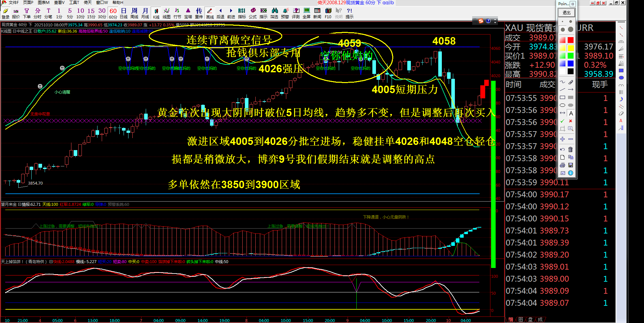This screenshot has height=323, width=644.
Task: Open the 图表M menu
Action: click(x=43, y=3)
